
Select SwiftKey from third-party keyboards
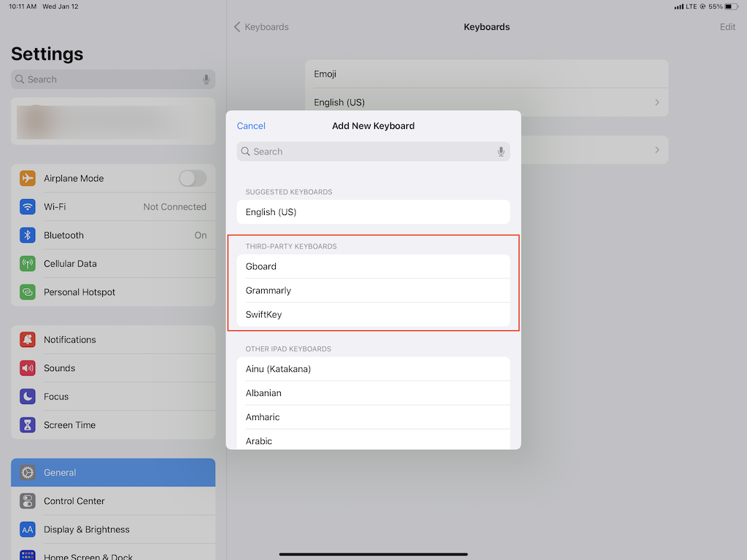373,314
